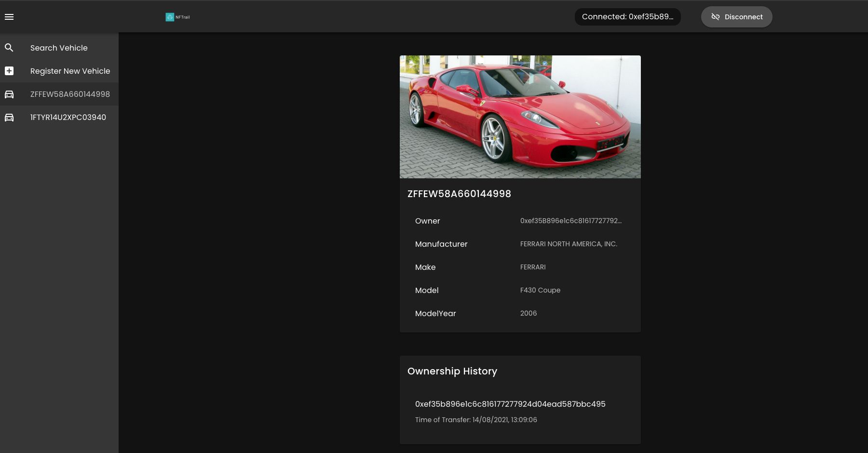Viewport: 868px width, 453px height.
Task: Click the Model label
Action: (427, 290)
